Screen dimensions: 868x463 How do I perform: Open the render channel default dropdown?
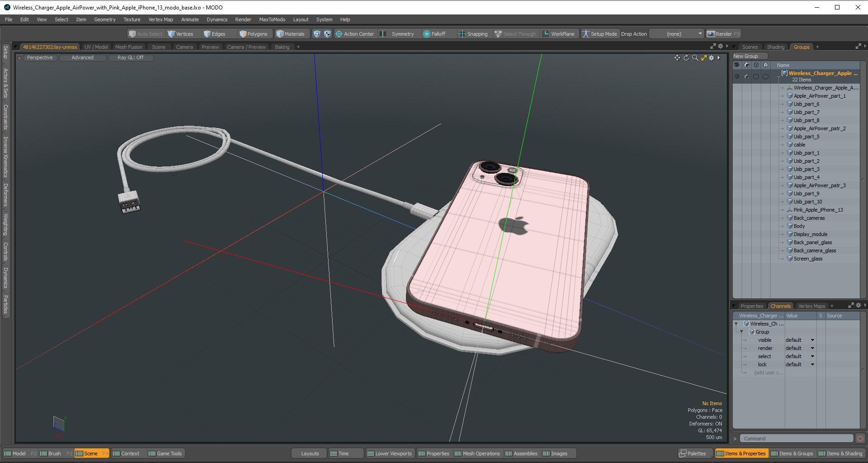[x=800, y=348]
